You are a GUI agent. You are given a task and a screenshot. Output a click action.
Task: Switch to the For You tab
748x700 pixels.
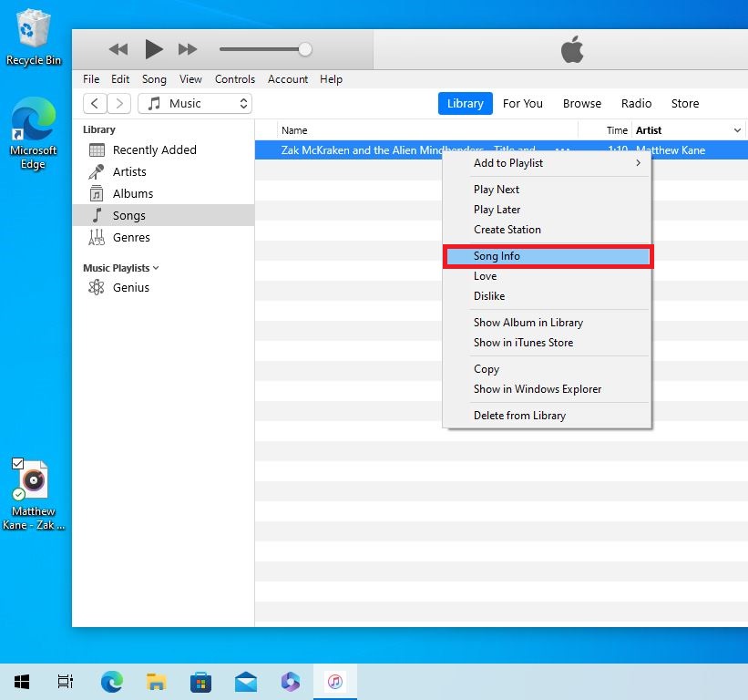(522, 104)
